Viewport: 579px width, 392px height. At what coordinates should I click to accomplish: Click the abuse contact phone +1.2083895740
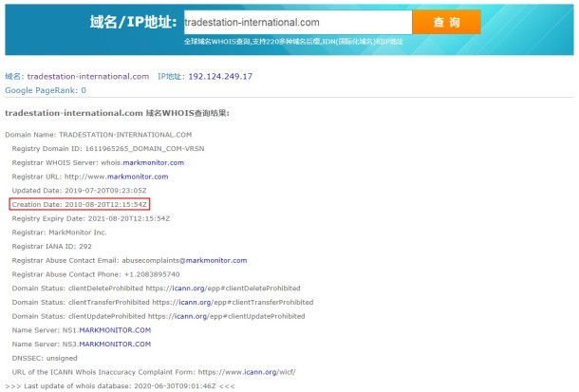coord(152,274)
